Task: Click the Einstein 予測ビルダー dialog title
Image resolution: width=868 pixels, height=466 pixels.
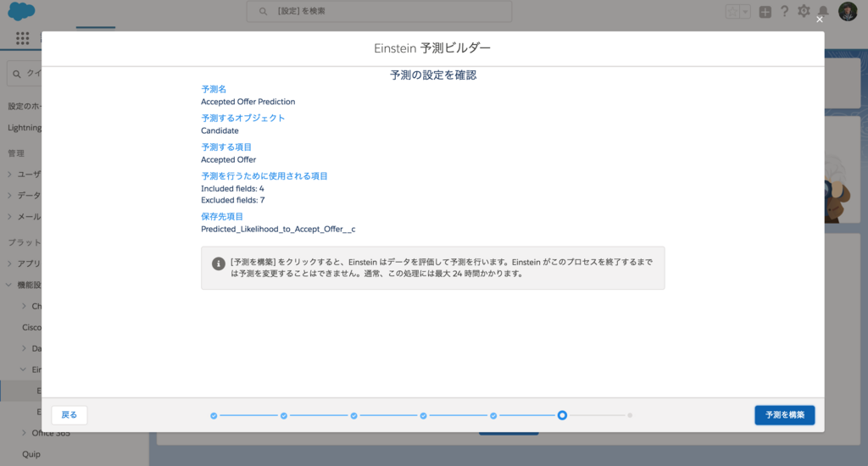Action: pos(432,48)
